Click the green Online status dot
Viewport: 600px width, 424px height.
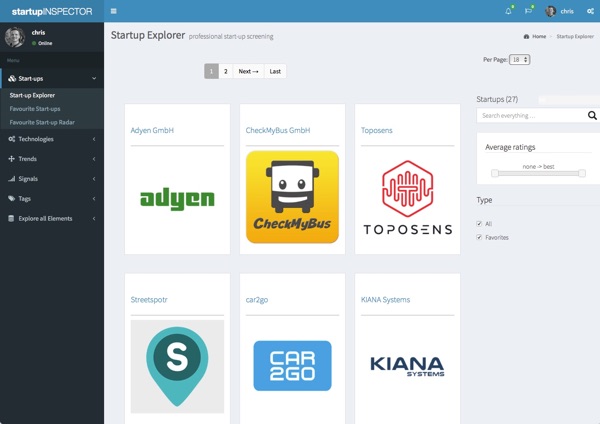[x=34, y=43]
